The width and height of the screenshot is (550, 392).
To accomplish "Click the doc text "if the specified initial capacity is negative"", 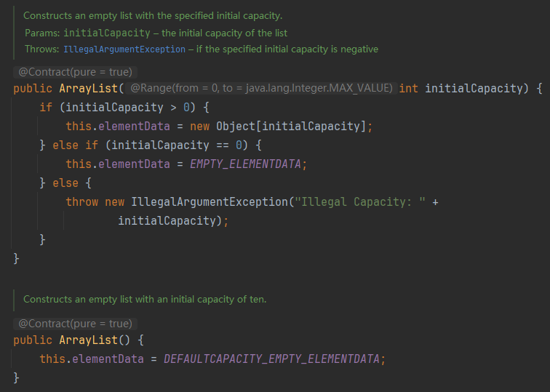I will 287,49.
